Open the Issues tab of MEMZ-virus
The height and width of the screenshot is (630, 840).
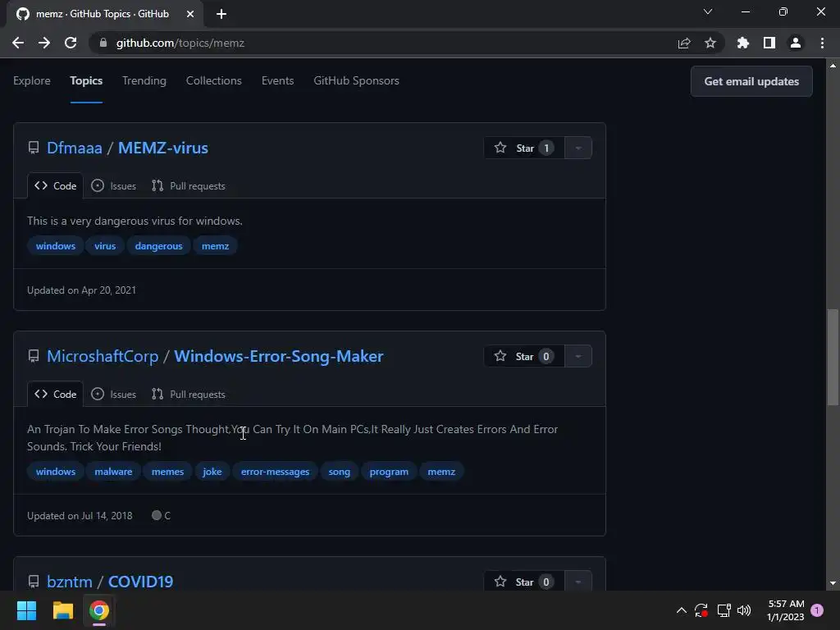pos(113,186)
